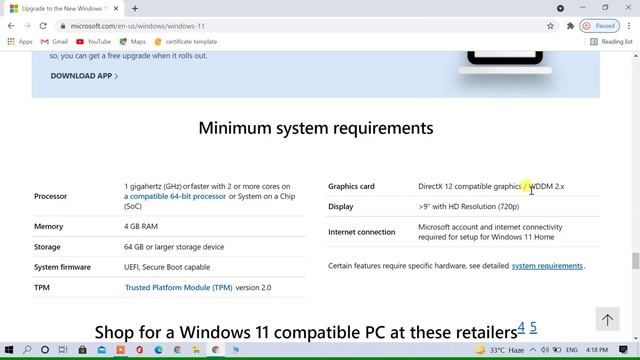
Task: Reload the Microsoft page
Action: point(43,26)
